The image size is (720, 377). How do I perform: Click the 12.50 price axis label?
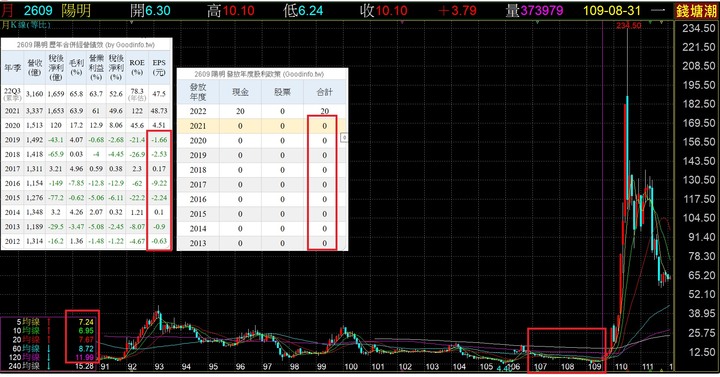(x=701, y=352)
